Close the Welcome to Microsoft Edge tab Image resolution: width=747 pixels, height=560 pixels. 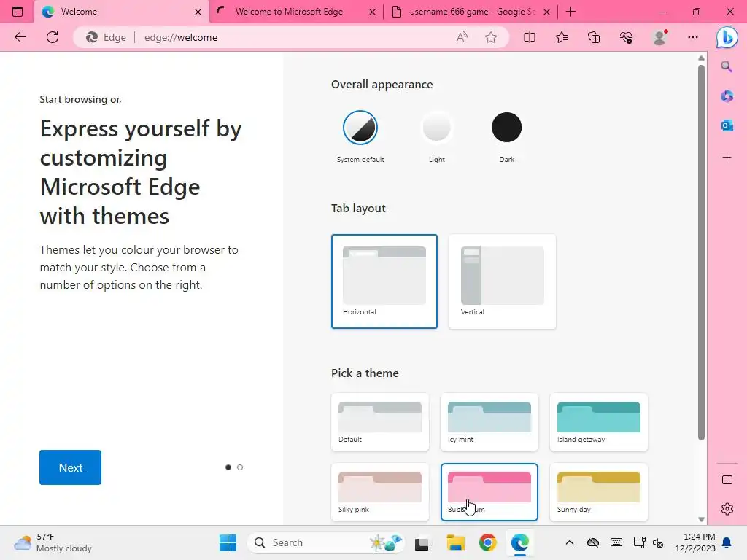tap(373, 12)
